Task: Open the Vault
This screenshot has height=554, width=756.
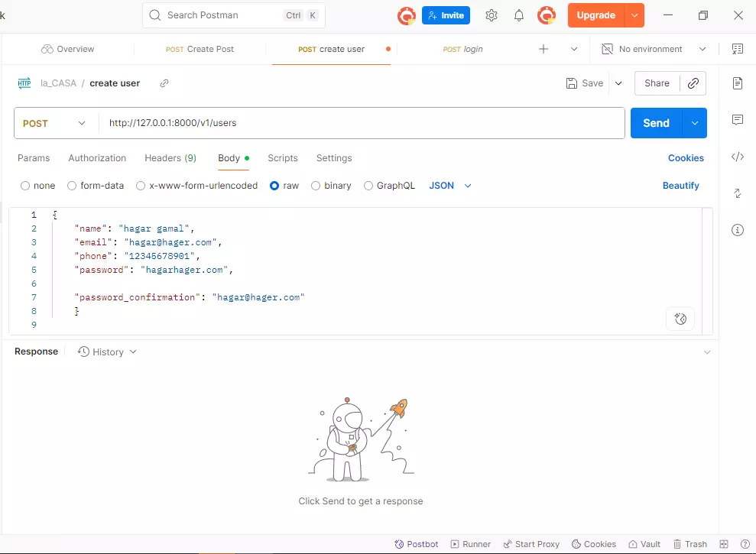Action: 644,543
